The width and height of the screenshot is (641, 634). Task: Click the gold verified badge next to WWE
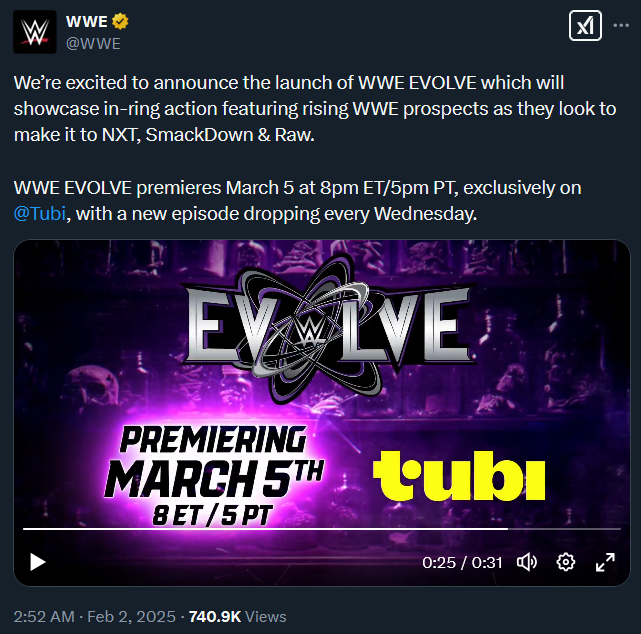coord(120,21)
